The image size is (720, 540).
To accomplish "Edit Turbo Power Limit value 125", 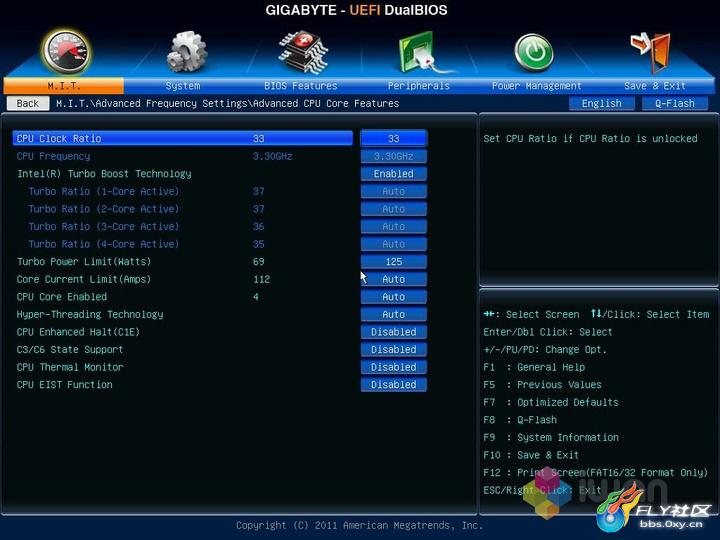I will coord(394,261).
